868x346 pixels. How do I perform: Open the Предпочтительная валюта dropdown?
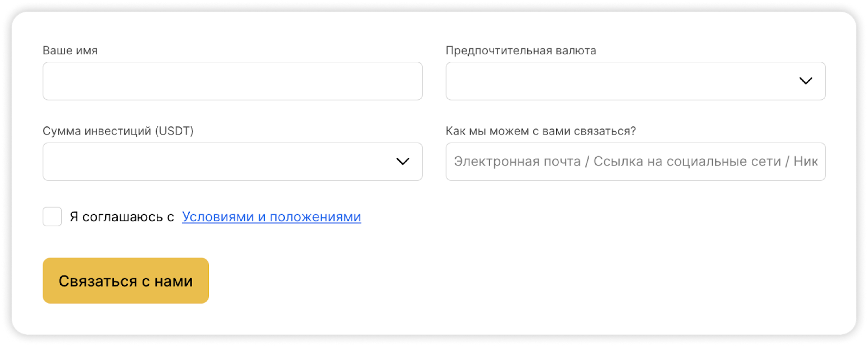[624, 81]
